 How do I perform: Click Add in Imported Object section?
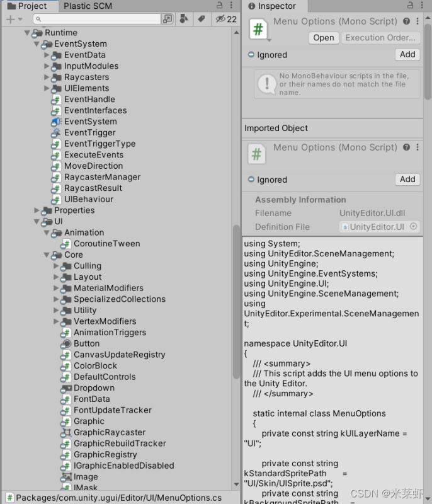[407, 179]
